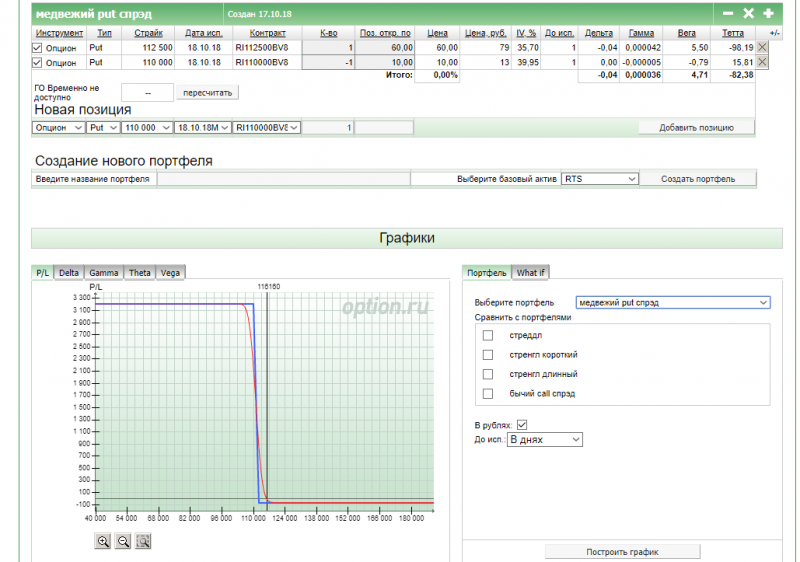Image resolution: width=800 pixels, height=562 pixels.
Task: Click the zoom in magnifier below chart
Action: [103, 541]
